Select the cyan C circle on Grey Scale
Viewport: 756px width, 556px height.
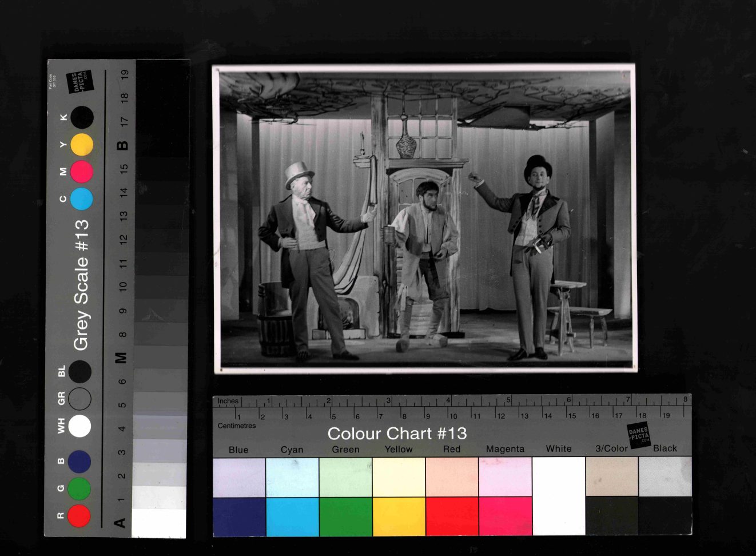point(82,198)
